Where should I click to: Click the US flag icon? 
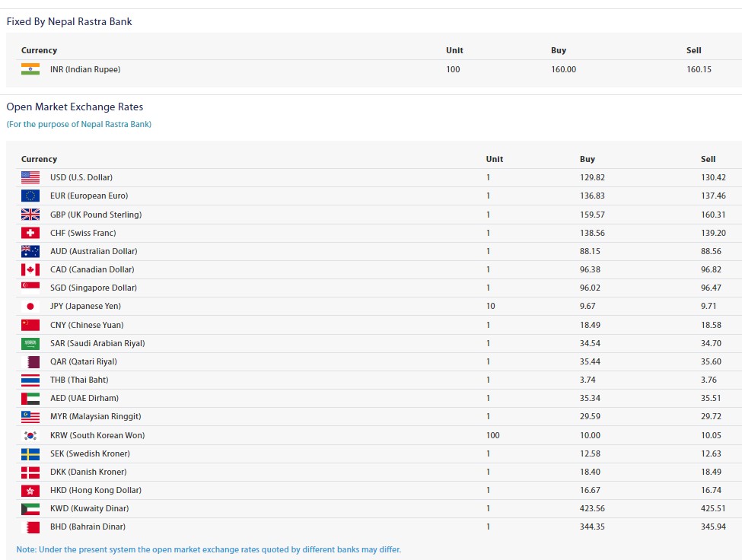point(30,177)
